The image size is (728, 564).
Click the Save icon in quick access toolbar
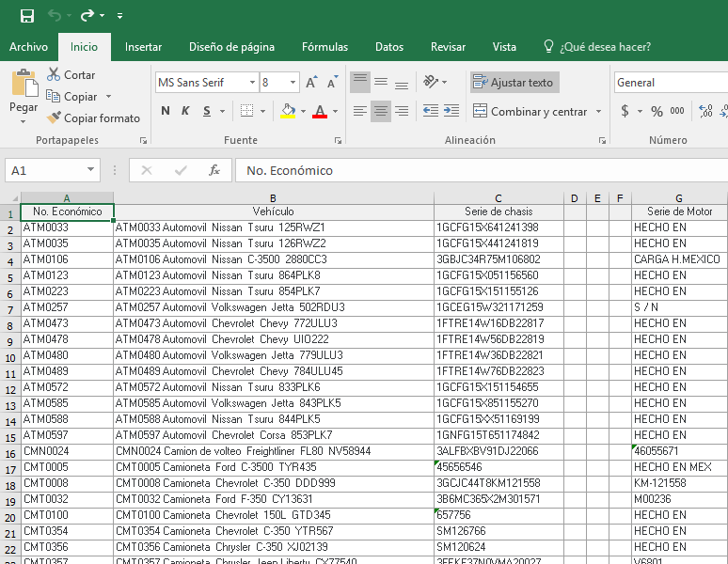[26, 16]
